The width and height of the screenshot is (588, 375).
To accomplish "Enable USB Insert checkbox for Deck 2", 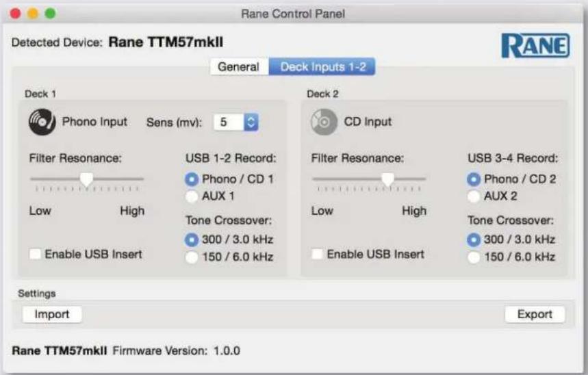I will pyautogui.click(x=317, y=255).
